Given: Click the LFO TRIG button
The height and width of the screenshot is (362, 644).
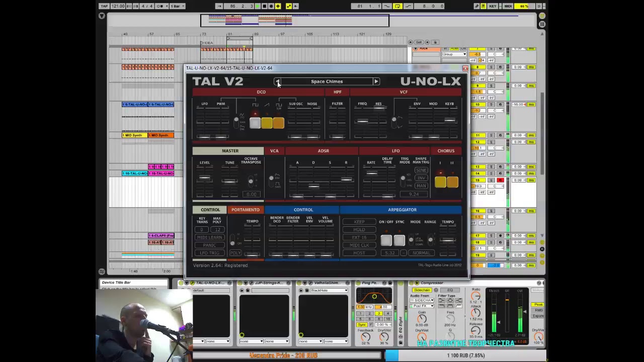Looking at the screenshot, I should tap(209, 253).
